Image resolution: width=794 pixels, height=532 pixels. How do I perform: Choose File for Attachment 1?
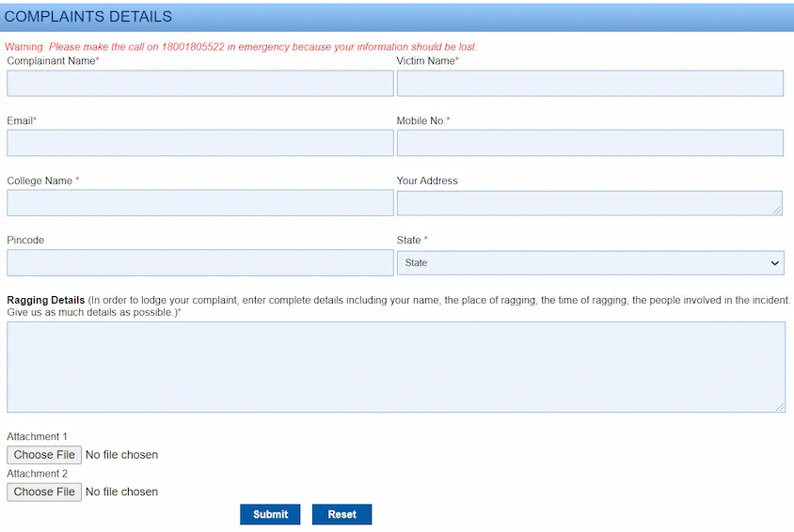[x=44, y=455]
